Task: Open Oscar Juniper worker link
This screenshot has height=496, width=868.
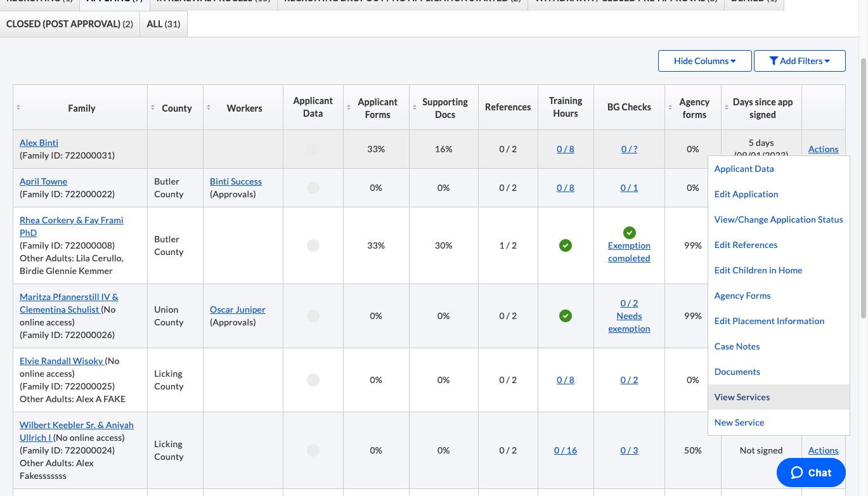Action: click(238, 310)
